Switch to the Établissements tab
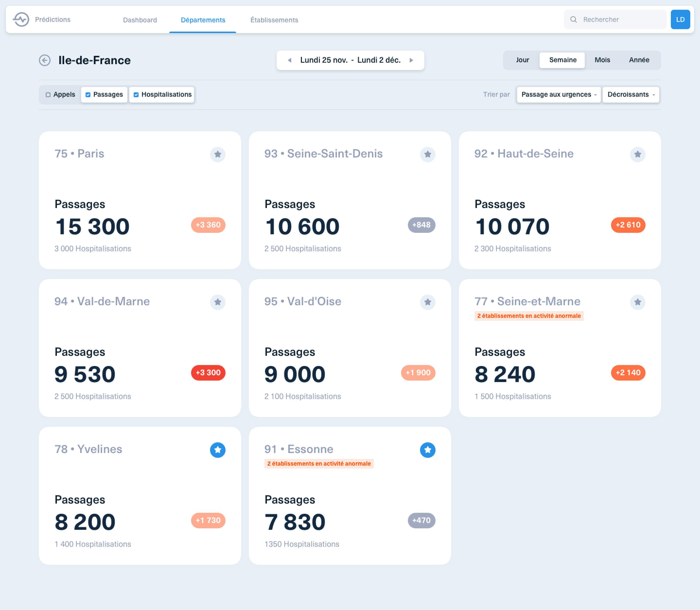Viewport: 700px width, 610px height. (x=274, y=20)
